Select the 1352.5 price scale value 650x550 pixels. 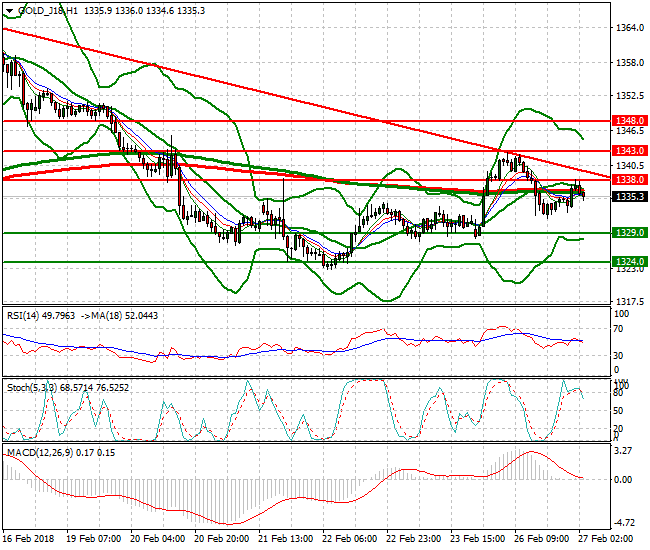tap(630, 96)
